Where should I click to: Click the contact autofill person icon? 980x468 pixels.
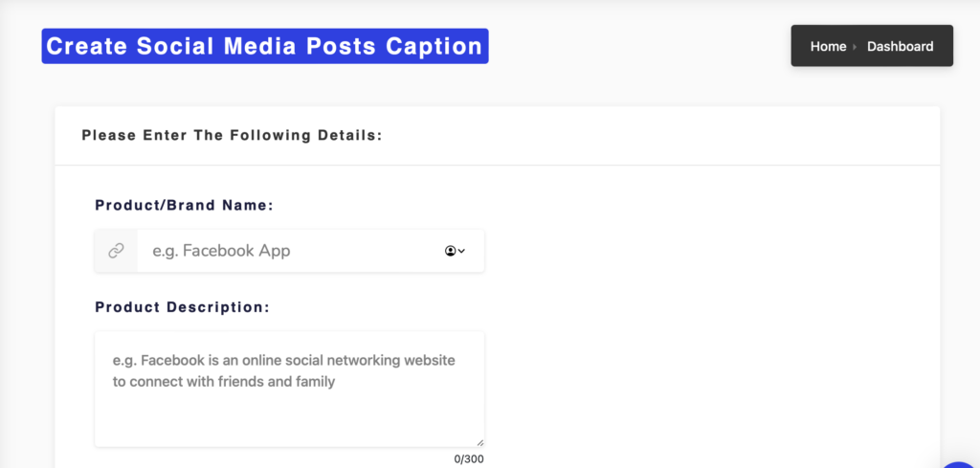coord(450,251)
